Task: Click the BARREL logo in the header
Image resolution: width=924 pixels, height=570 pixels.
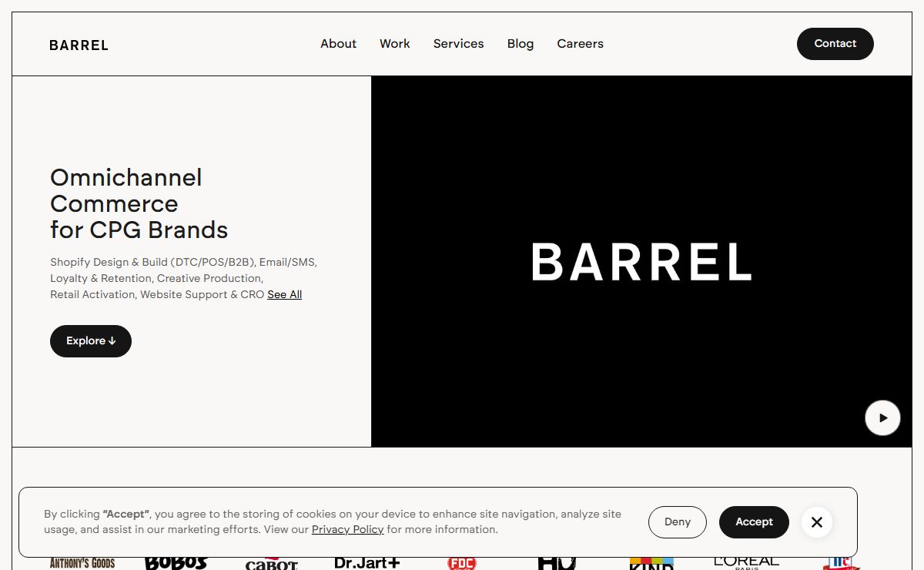Action: pyautogui.click(x=79, y=45)
